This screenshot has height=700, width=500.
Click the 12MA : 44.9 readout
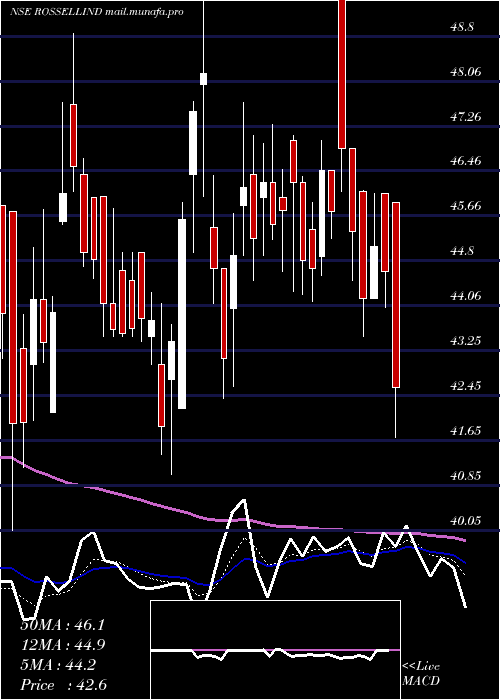click(63, 645)
